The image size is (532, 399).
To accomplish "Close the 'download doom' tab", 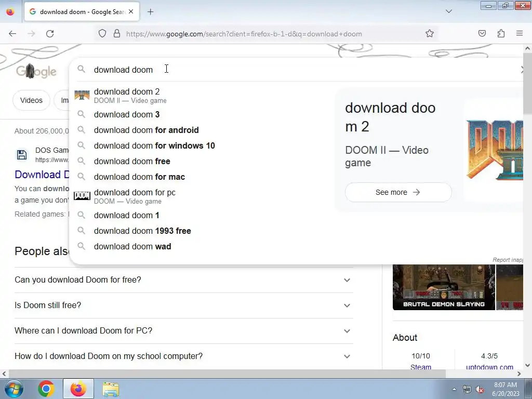I will [131, 11].
